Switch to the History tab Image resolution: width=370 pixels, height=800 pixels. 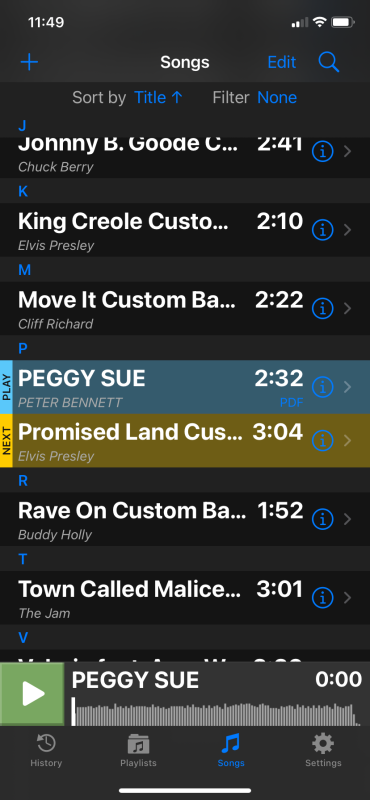point(46,751)
